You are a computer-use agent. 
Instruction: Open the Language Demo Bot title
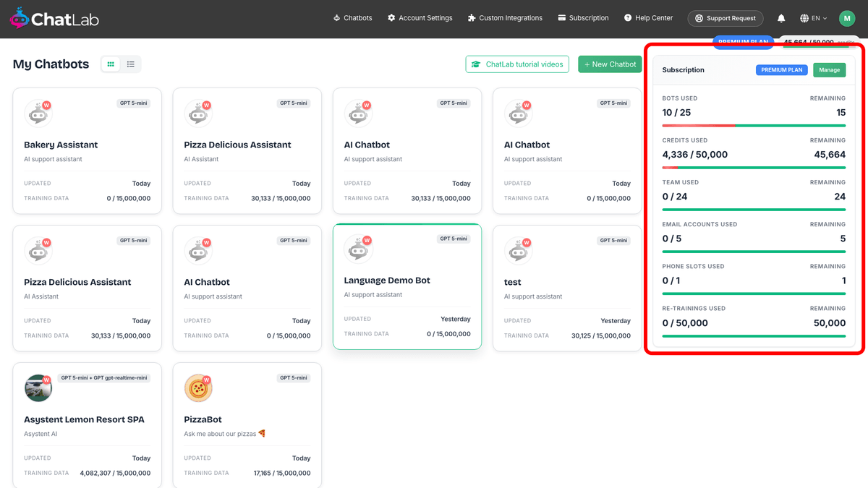click(x=387, y=281)
